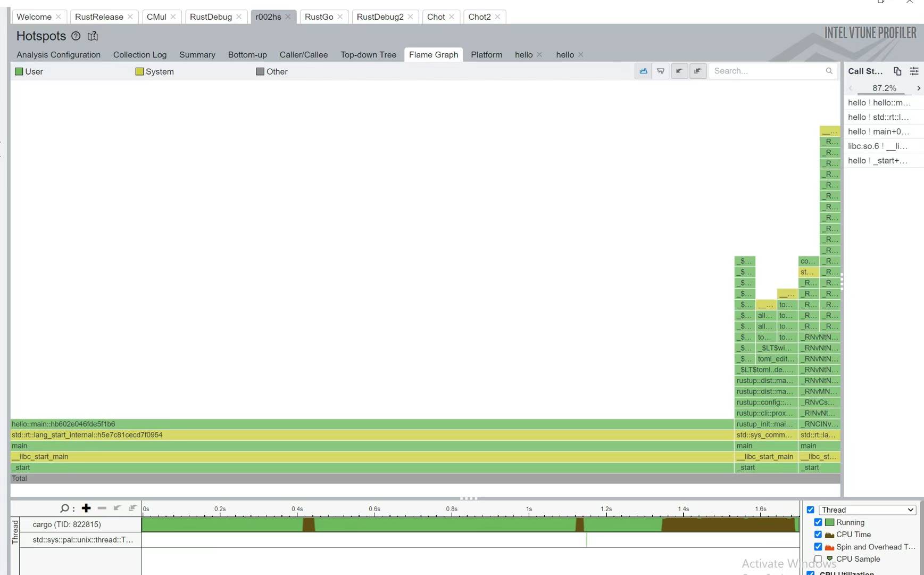Switch to the Top-down Tree tab
This screenshot has width=924, height=575.
pyautogui.click(x=369, y=55)
